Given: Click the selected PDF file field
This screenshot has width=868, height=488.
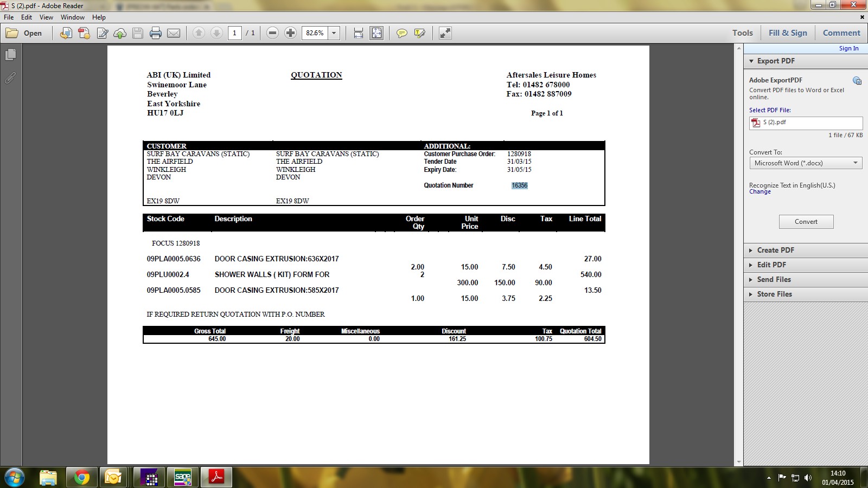Looking at the screenshot, I should coord(806,123).
